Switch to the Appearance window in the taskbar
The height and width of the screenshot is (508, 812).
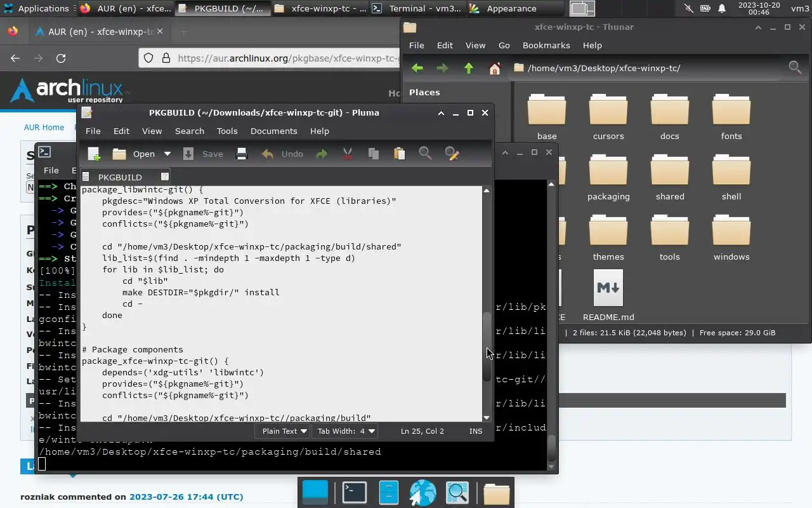[x=511, y=8]
